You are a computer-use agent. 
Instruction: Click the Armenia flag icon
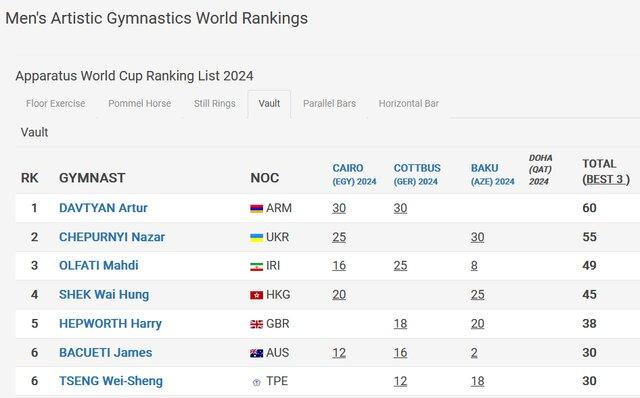[x=256, y=209]
